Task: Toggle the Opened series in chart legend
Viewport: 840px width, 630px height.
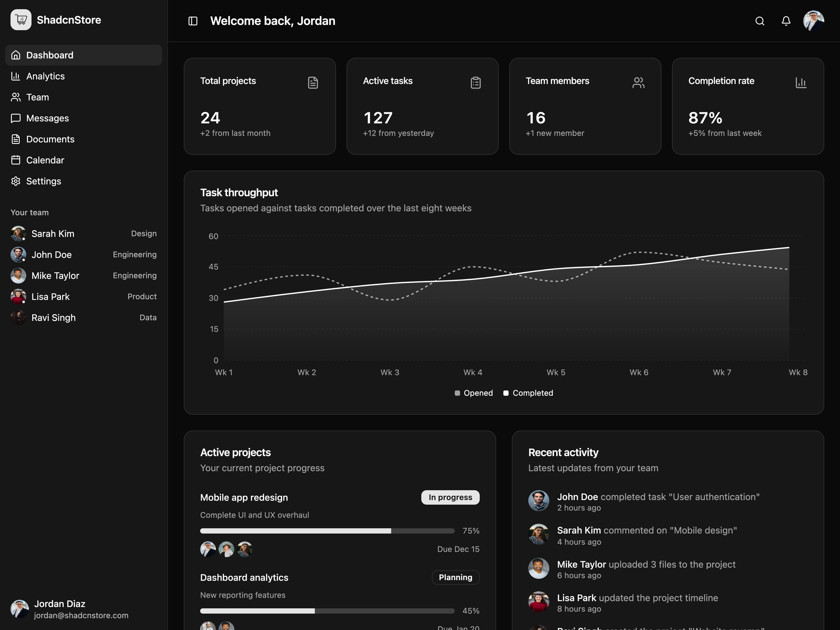Action: pos(474,393)
